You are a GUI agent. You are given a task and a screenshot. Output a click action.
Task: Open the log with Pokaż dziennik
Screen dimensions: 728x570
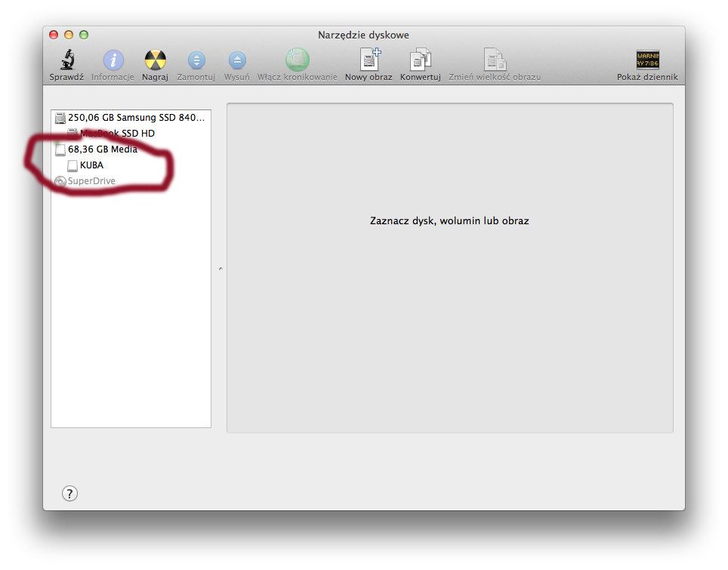[647, 60]
